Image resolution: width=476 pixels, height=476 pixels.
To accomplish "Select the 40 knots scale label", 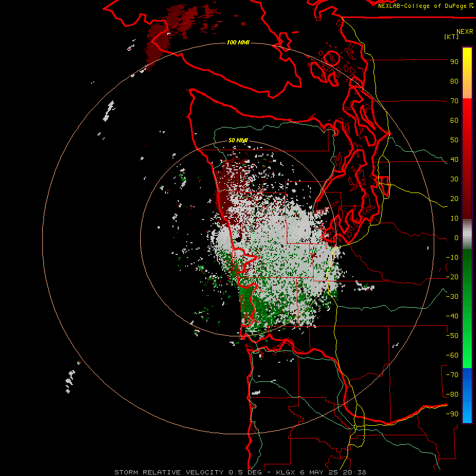I will [x=454, y=160].
